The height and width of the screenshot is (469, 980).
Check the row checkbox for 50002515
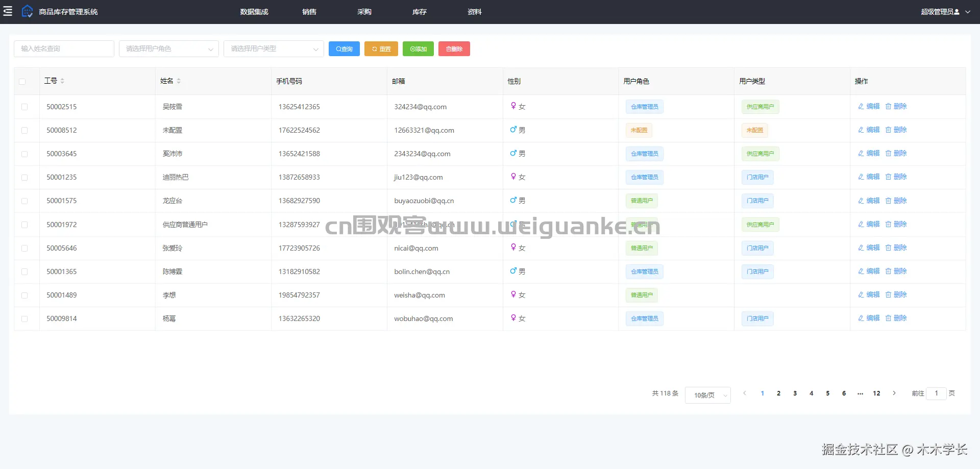(x=24, y=107)
